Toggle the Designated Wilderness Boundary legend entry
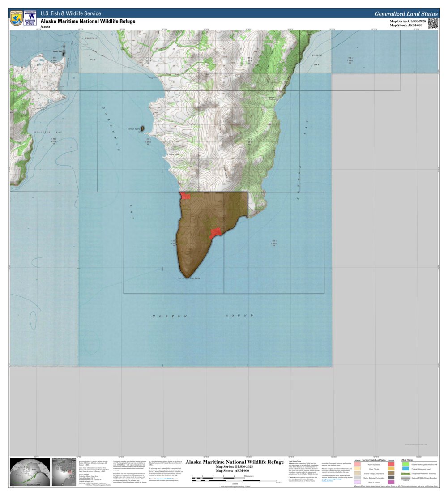 tap(405, 473)
